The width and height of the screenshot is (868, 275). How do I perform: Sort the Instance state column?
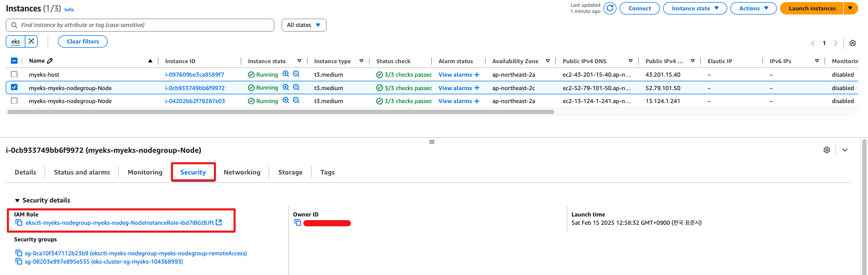(299, 61)
